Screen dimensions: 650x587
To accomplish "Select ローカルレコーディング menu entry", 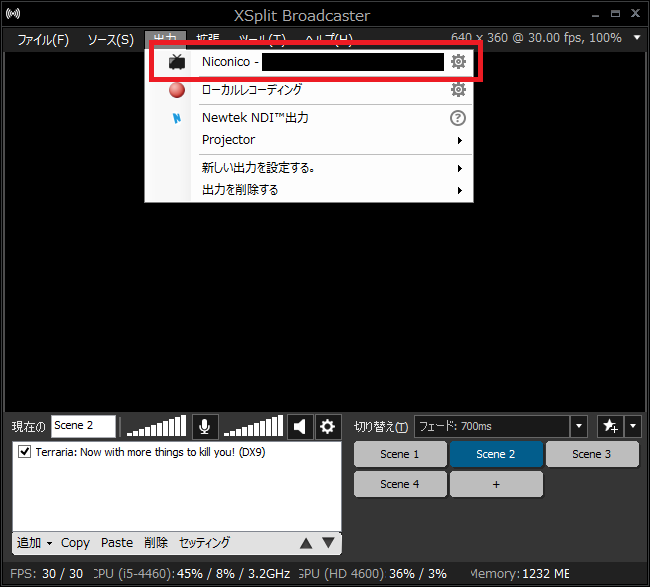I will point(309,90).
